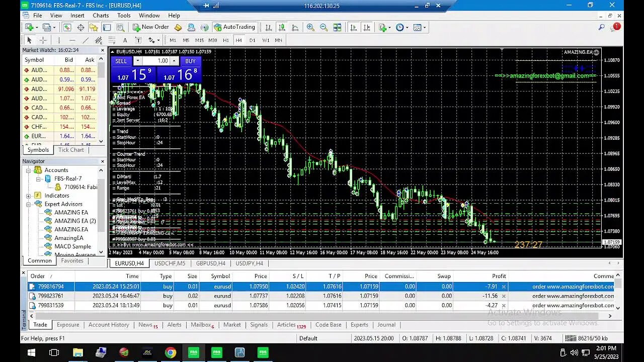Switch chart timeframe to W1
Screen dimensions: 644x362
266,40
